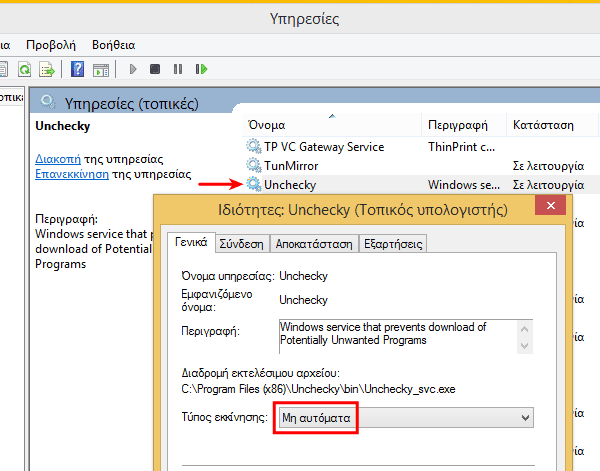Select the TunMirror service row
The width and height of the screenshot is (600, 471).
point(421,165)
